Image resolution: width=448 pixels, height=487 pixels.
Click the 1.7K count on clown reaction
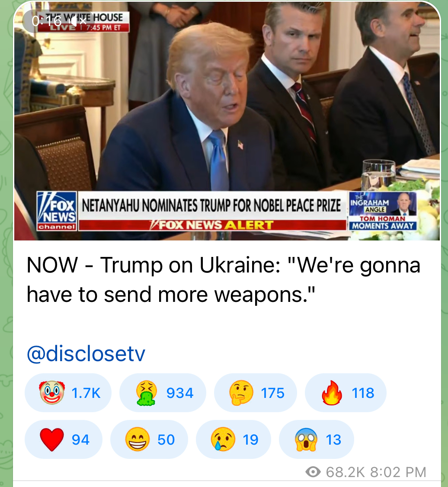[x=86, y=393]
